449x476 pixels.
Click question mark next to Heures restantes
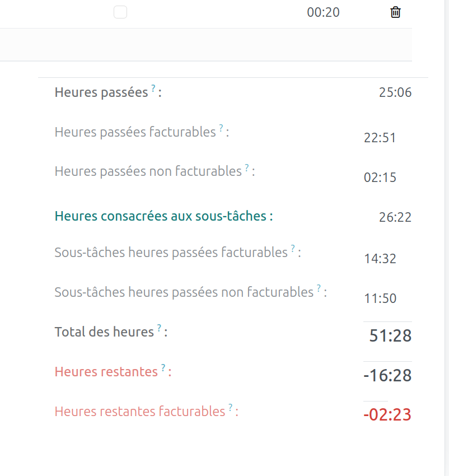pos(163,368)
